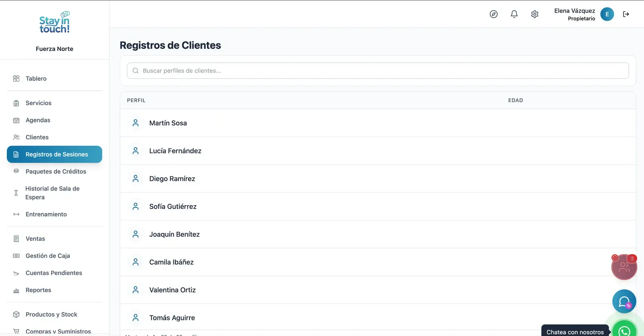Click the EDAD column header
Image resolution: width=644 pixels, height=336 pixels.
[x=516, y=100]
